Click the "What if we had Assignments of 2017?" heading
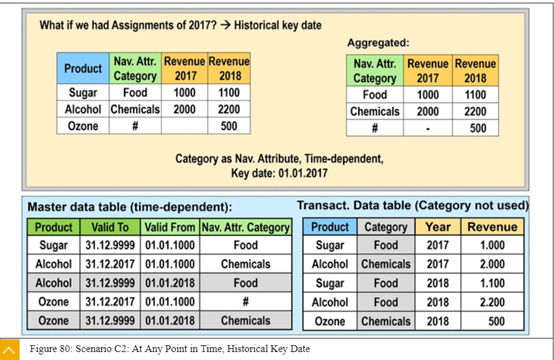Viewport: 554px width, 360px height. [128, 25]
